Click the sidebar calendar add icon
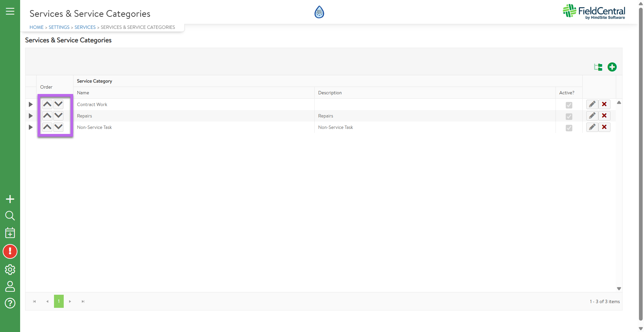 click(10, 233)
